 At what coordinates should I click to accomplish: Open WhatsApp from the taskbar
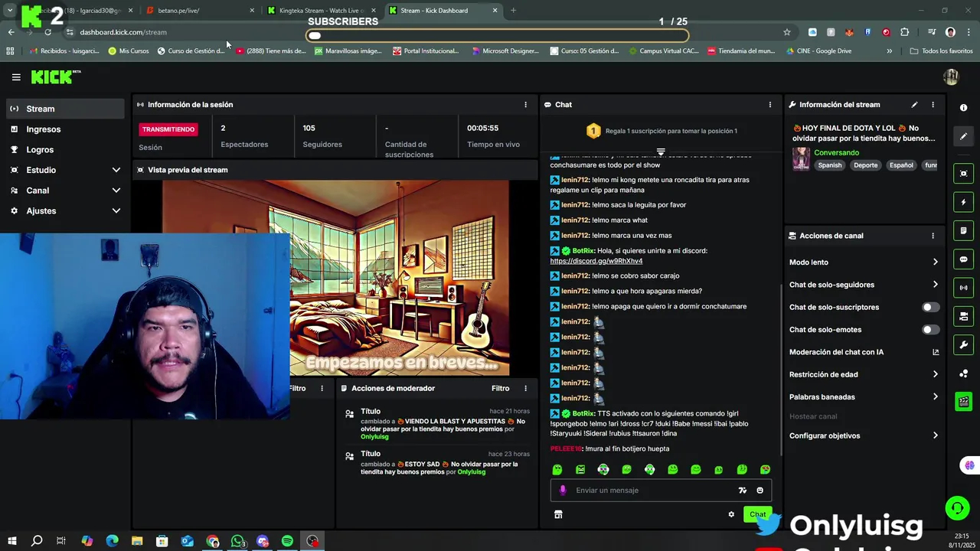pos(237,541)
